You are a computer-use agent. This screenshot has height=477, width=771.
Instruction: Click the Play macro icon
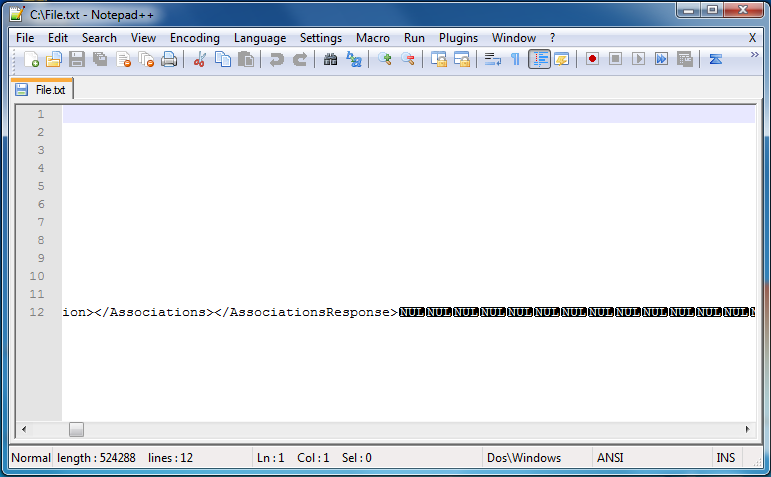tap(638, 60)
